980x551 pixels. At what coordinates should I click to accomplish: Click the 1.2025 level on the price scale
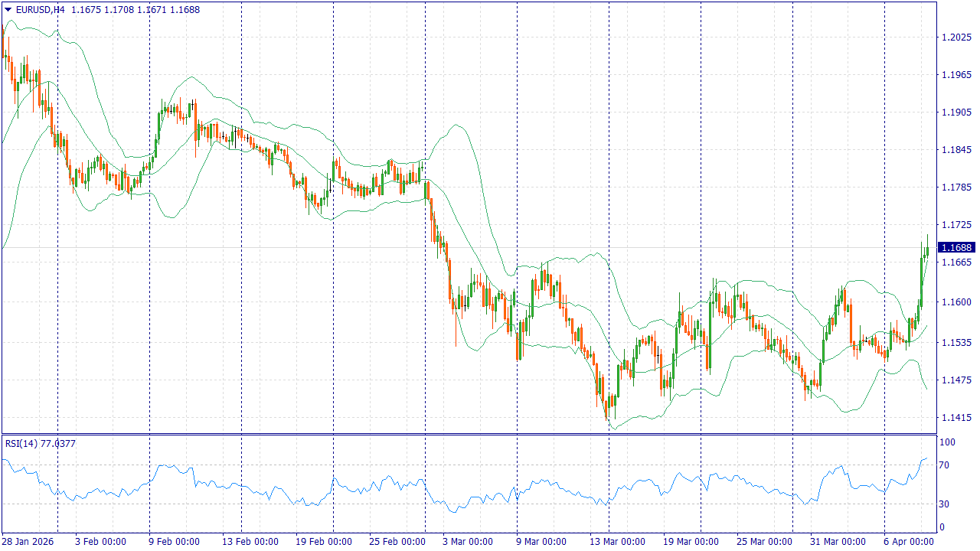pos(955,37)
